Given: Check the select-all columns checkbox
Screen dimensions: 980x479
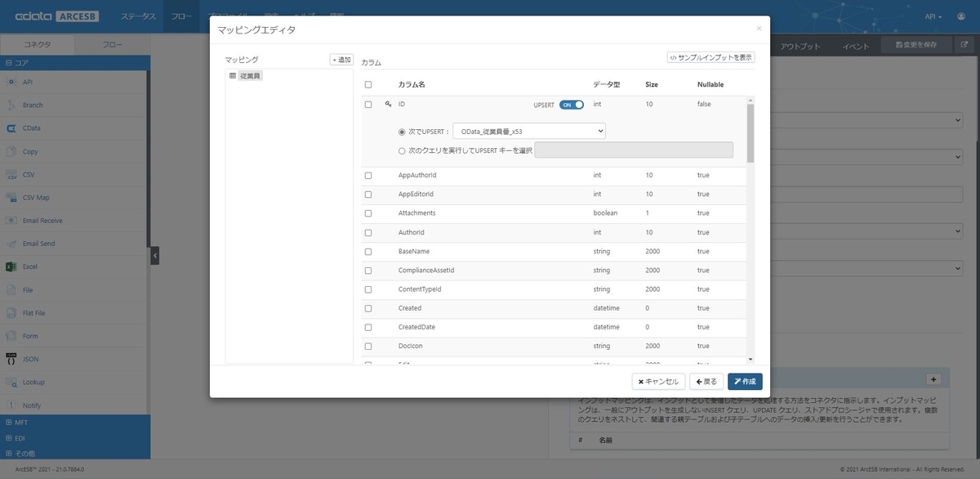Looking at the screenshot, I should coord(368,84).
